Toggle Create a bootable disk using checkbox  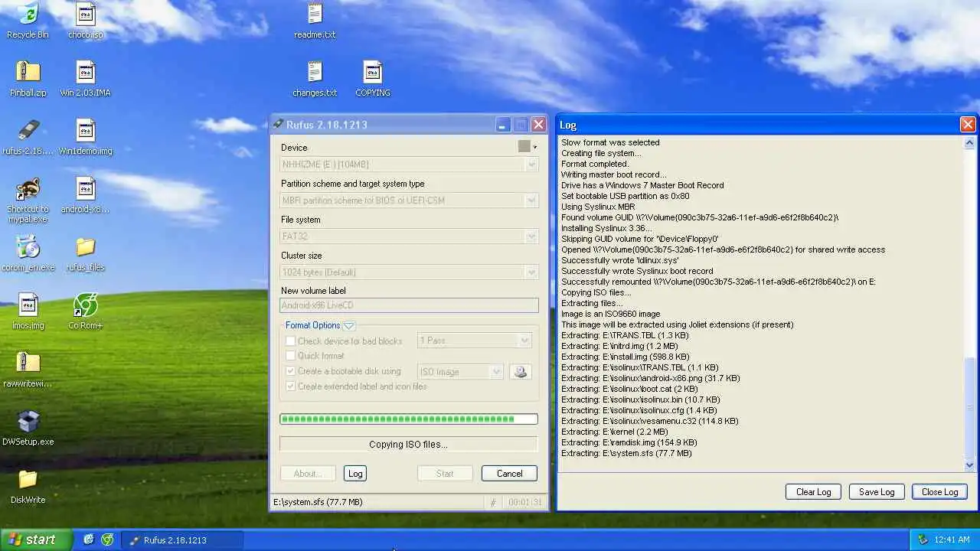[x=290, y=371]
